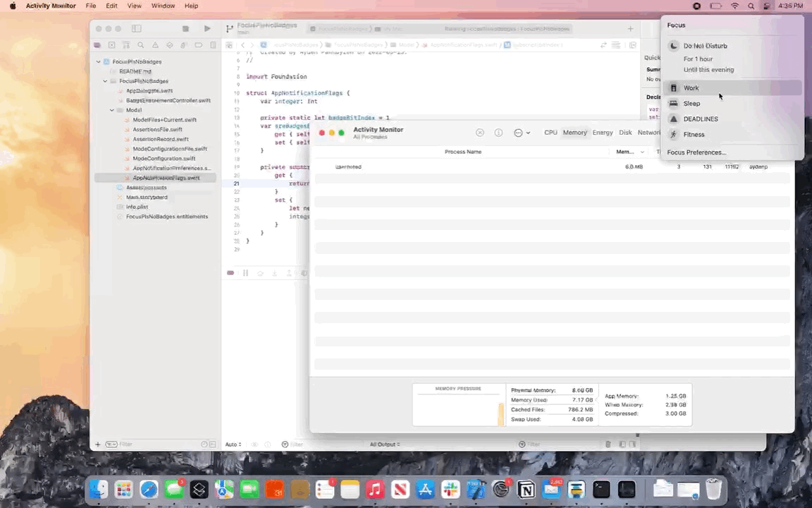Select the Memory tab in Activity Monitor
Image resolution: width=812 pixels, height=508 pixels.
pos(575,133)
